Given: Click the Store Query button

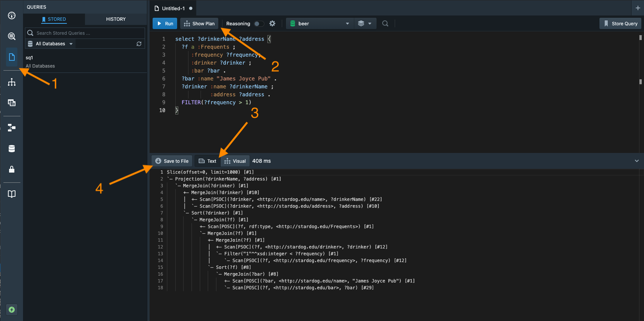Looking at the screenshot, I should (620, 23).
